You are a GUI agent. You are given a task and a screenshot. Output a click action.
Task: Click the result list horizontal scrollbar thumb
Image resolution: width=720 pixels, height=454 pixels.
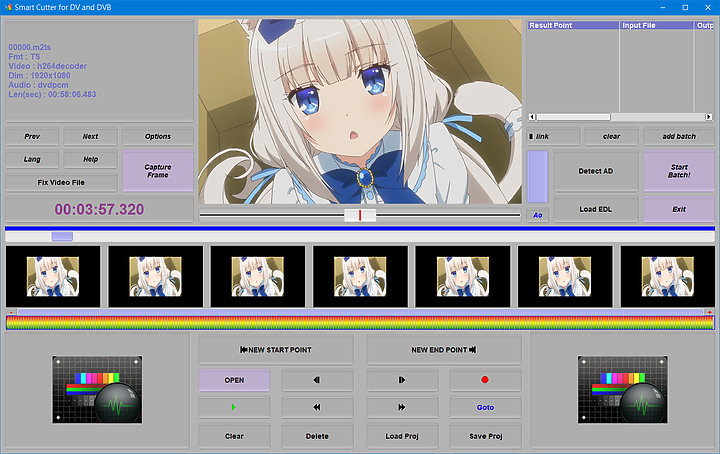tap(574, 117)
